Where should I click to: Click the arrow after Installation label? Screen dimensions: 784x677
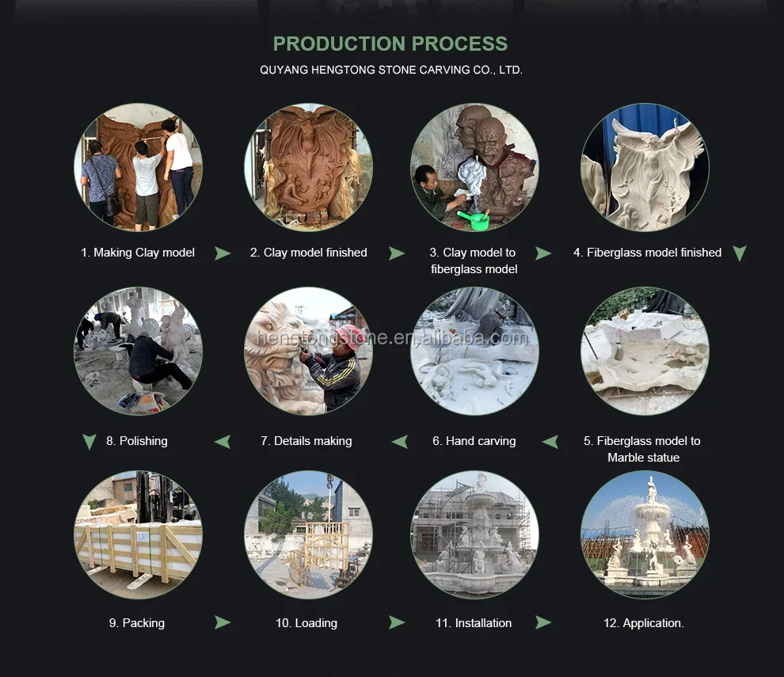543,622
